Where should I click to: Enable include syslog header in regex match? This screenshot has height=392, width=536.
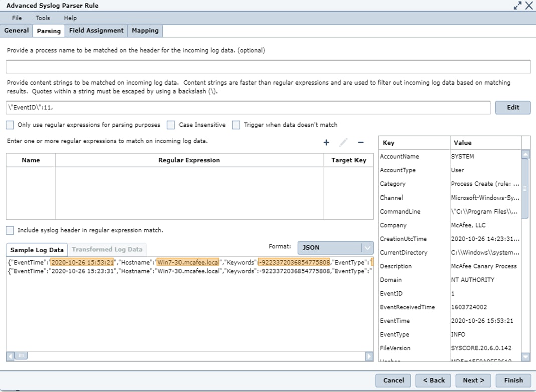pyautogui.click(x=10, y=230)
